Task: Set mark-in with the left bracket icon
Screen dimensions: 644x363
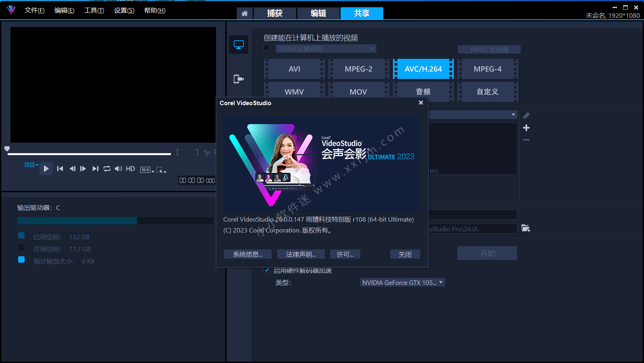Action: pos(178,152)
